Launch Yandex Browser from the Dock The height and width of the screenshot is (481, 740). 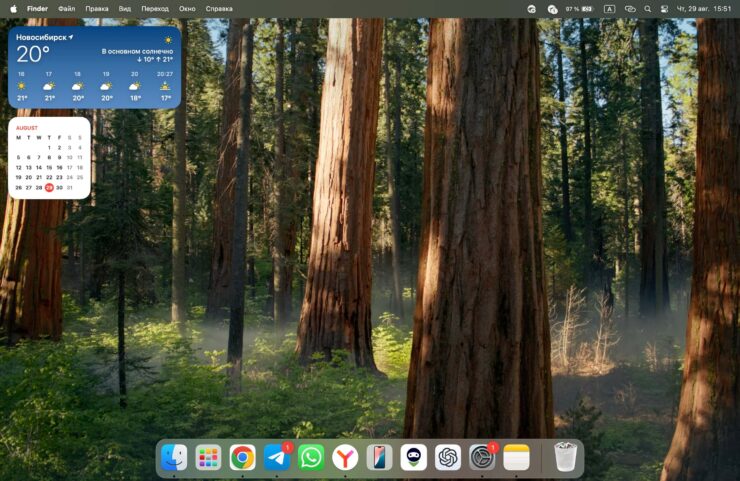click(345, 457)
